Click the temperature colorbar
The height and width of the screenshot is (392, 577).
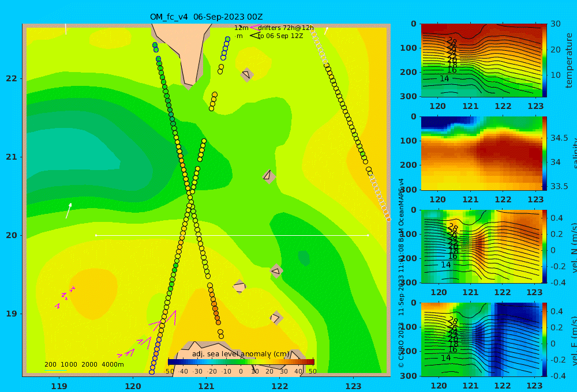[545, 61]
